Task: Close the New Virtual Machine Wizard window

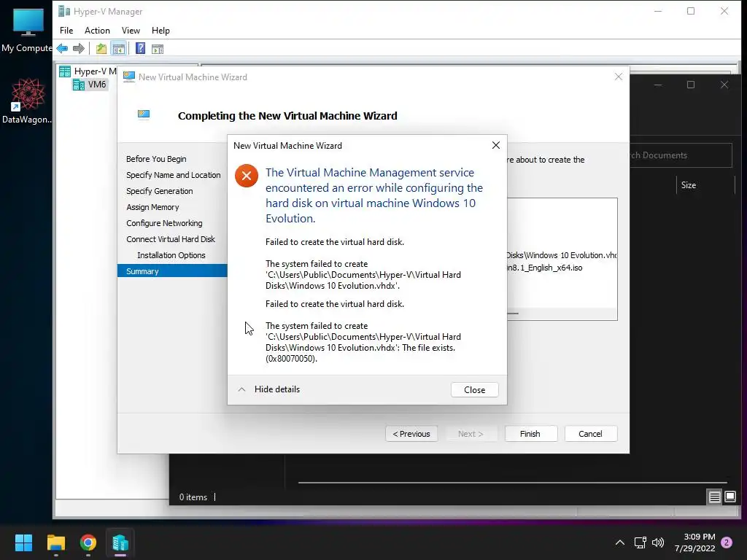Action: tap(619, 77)
